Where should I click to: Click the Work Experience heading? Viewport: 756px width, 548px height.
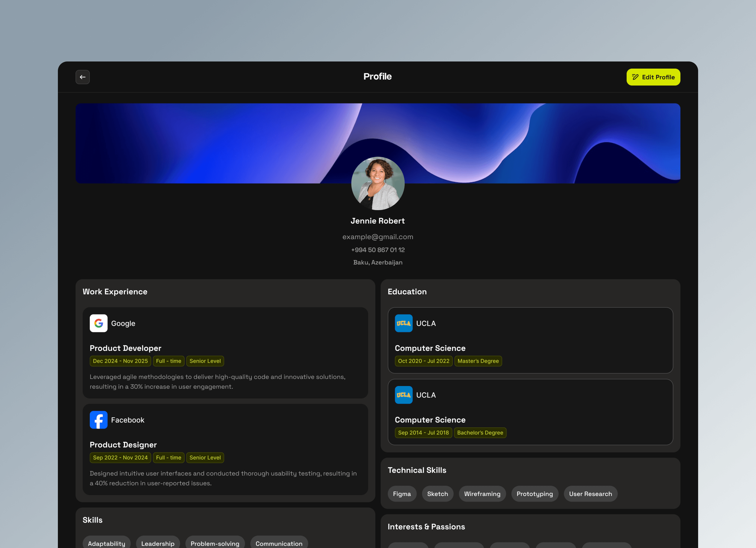pyautogui.click(x=115, y=292)
